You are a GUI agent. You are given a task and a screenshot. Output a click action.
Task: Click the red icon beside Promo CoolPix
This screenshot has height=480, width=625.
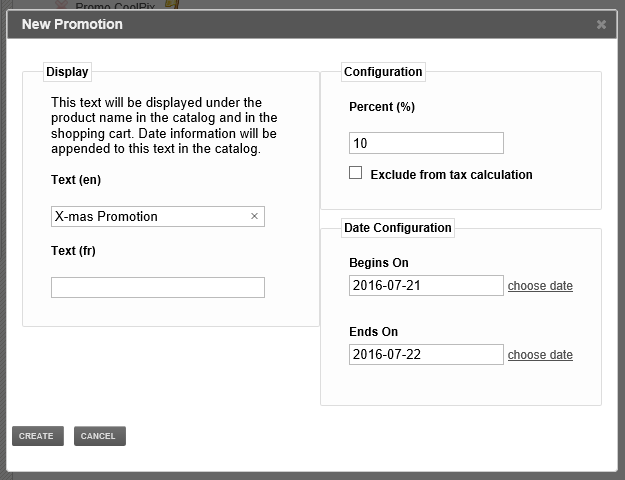pos(61,5)
